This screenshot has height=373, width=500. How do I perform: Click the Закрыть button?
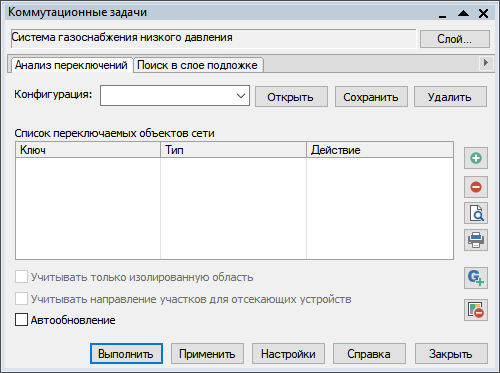[451, 354]
